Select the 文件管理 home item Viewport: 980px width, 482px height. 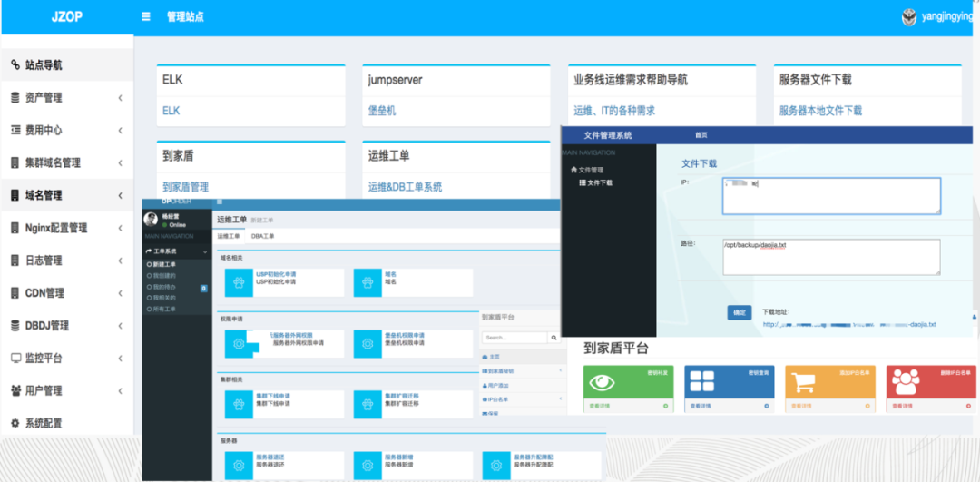[587, 170]
